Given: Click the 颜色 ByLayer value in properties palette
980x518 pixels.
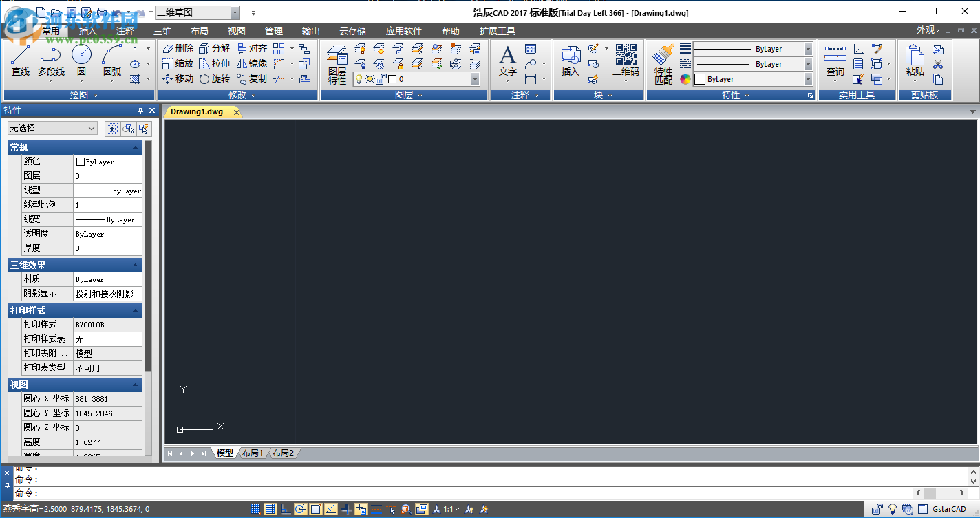Looking at the screenshot, I should [107, 162].
